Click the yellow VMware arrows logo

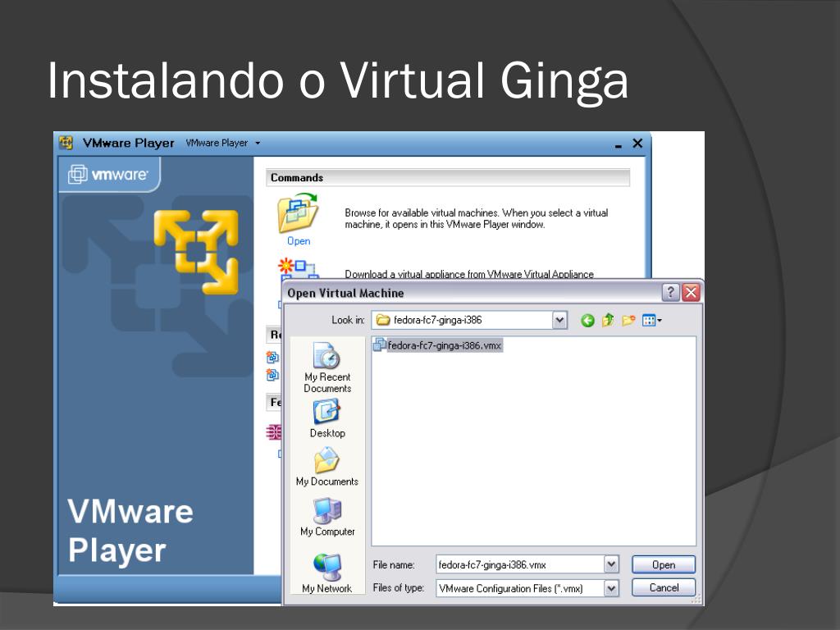coord(196,252)
